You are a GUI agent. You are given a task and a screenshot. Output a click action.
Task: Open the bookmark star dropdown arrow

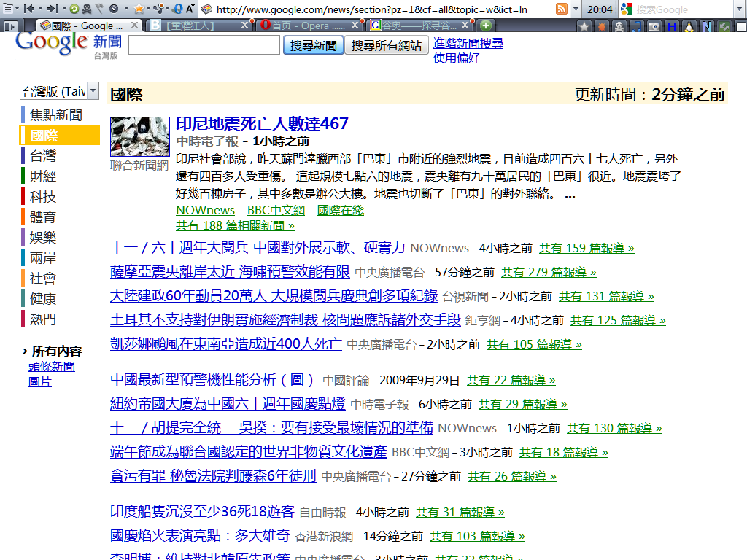point(149,9)
